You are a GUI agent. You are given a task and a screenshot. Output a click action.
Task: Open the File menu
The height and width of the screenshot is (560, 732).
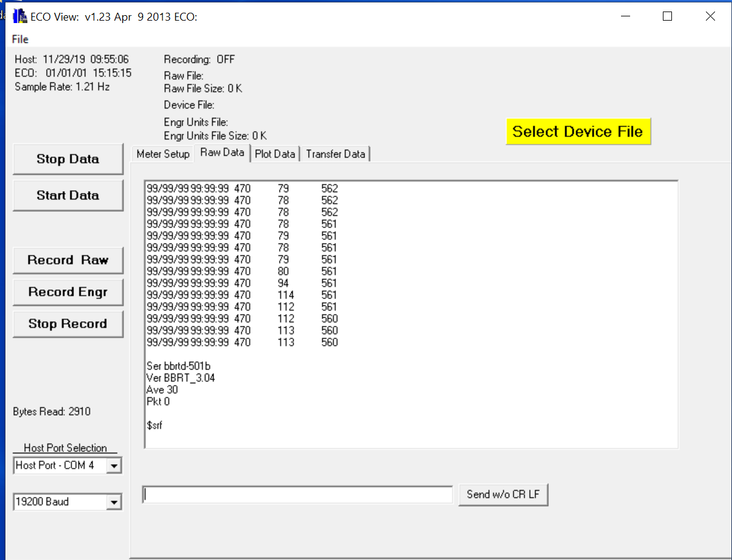20,39
